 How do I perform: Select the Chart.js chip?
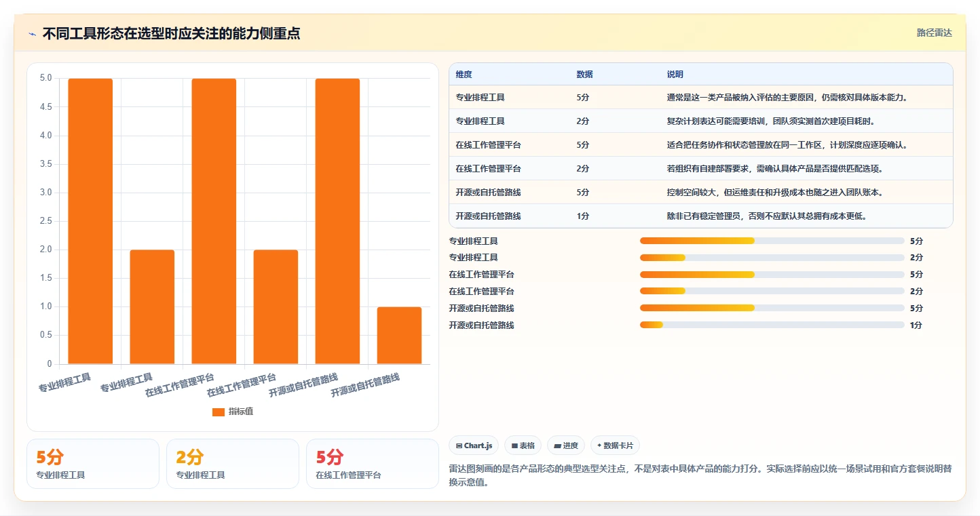(x=474, y=445)
